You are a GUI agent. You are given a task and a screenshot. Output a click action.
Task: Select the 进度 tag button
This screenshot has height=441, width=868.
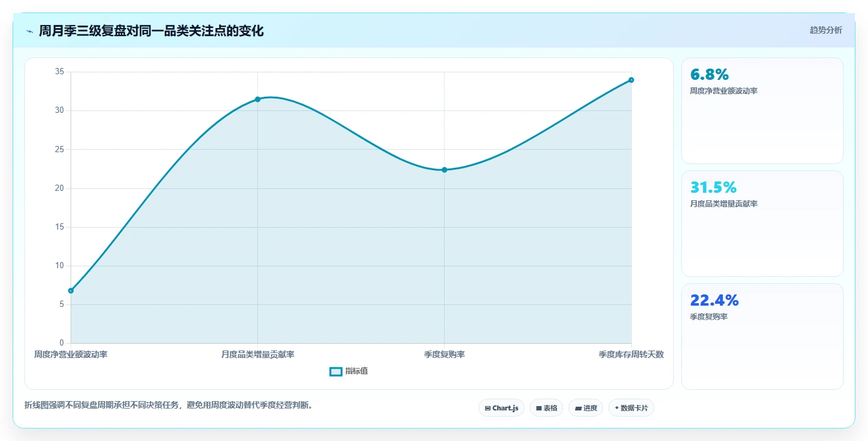(x=586, y=408)
